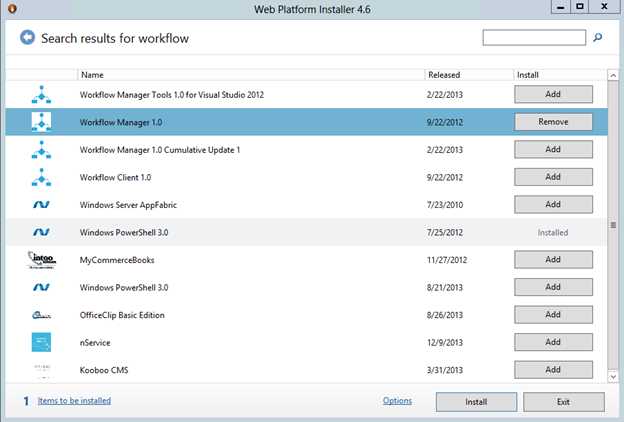The width and height of the screenshot is (624, 422).
Task: Sort by the Released column header
Action: click(469, 75)
